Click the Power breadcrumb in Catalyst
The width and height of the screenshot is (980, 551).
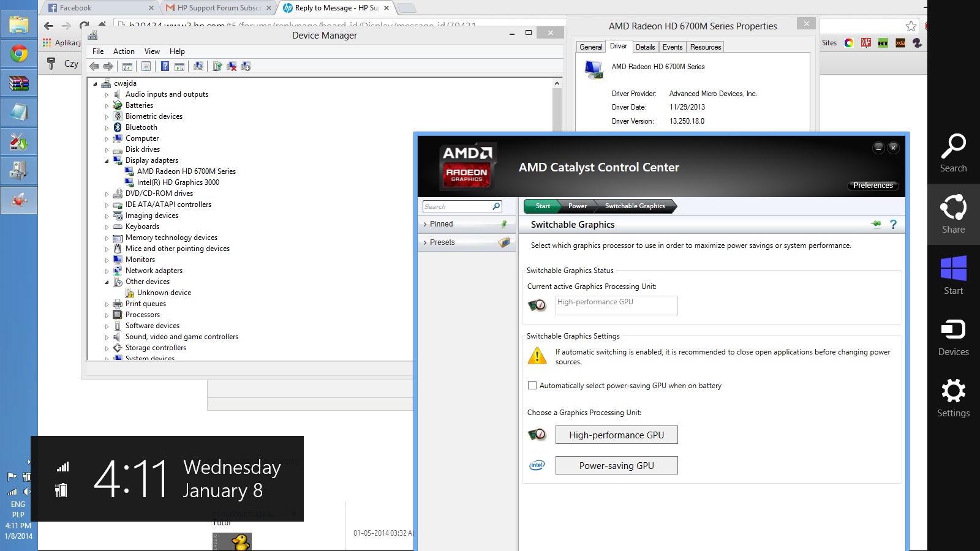pyautogui.click(x=577, y=206)
